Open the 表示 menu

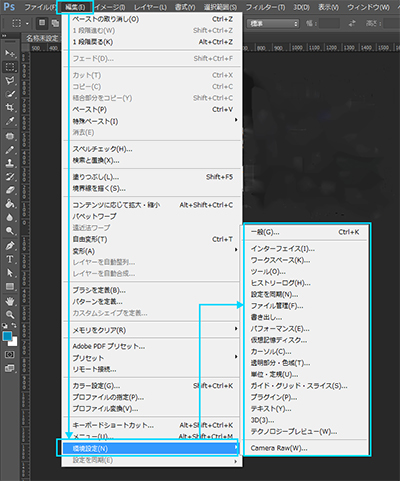[x=328, y=7]
